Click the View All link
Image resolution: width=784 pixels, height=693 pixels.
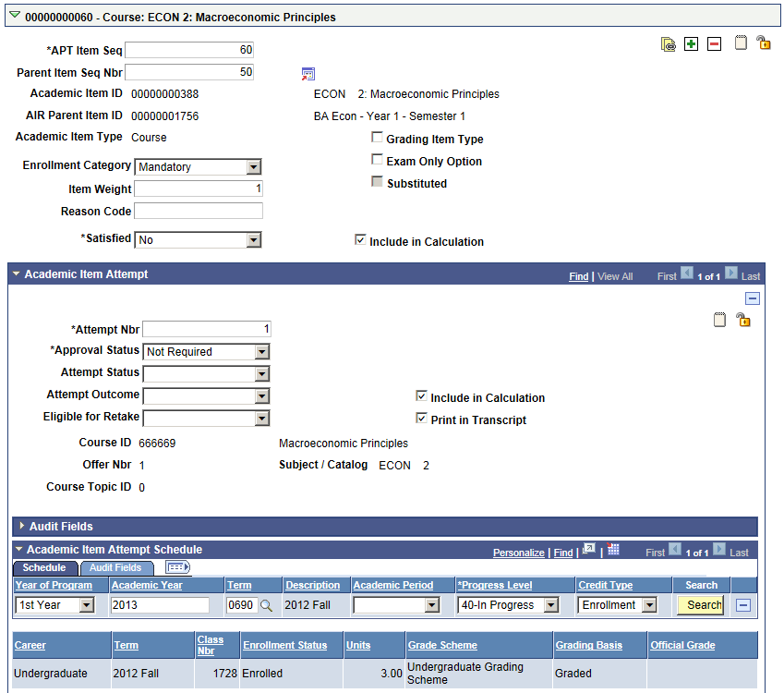(x=614, y=275)
